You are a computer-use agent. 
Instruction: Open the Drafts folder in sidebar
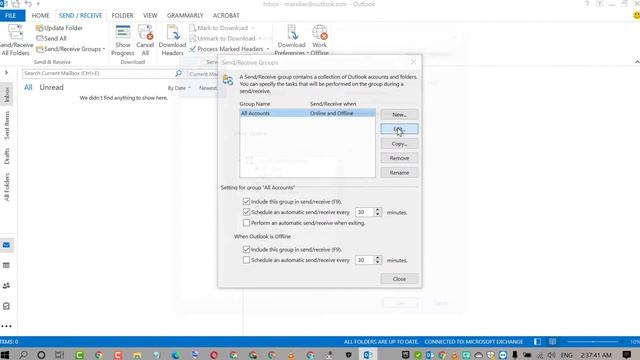coord(7,156)
